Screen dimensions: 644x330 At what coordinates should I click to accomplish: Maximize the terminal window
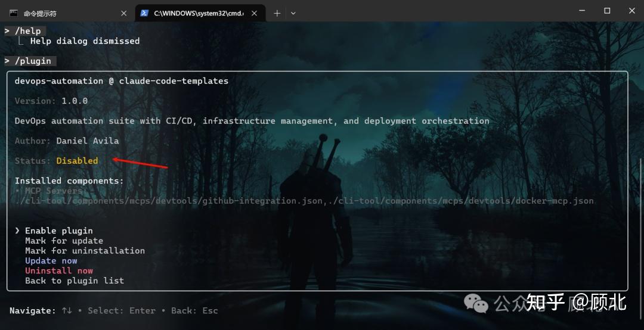(x=607, y=11)
